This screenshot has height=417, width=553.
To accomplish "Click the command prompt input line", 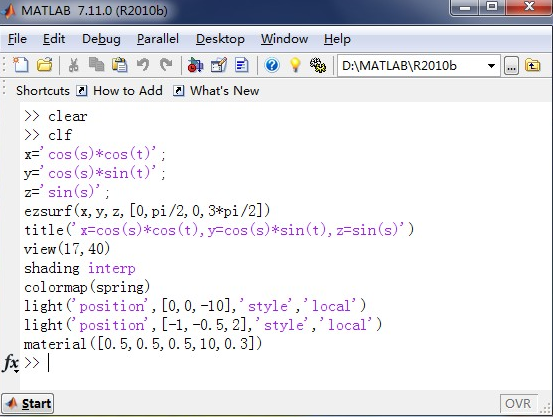I will [282, 363].
